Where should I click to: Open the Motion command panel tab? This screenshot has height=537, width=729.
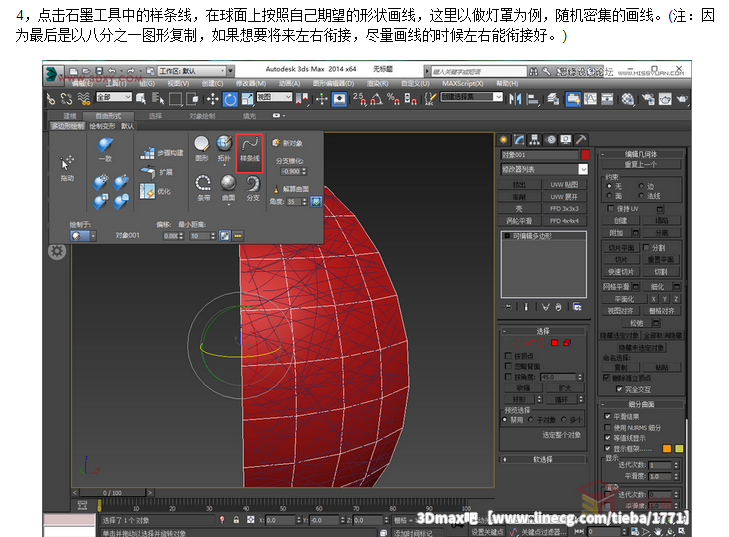coord(550,139)
